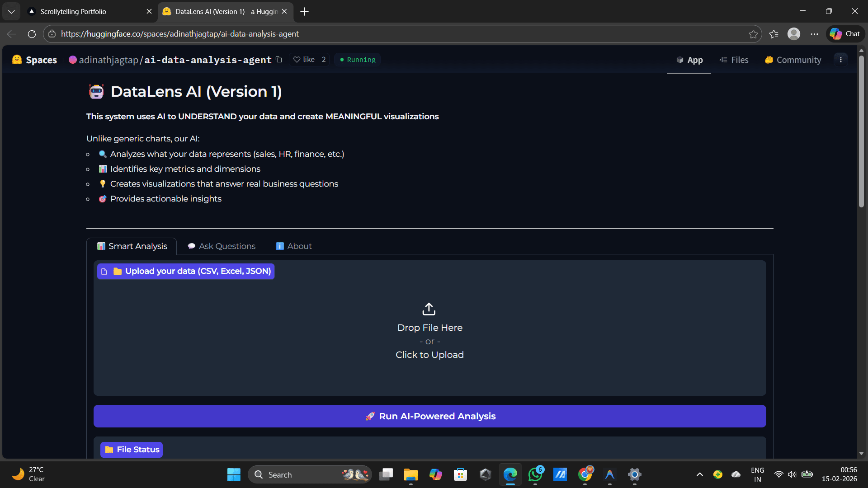The height and width of the screenshot is (488, 868).
Task: Open adinathjagtap user profile link
Action: [x=108, y=60]
